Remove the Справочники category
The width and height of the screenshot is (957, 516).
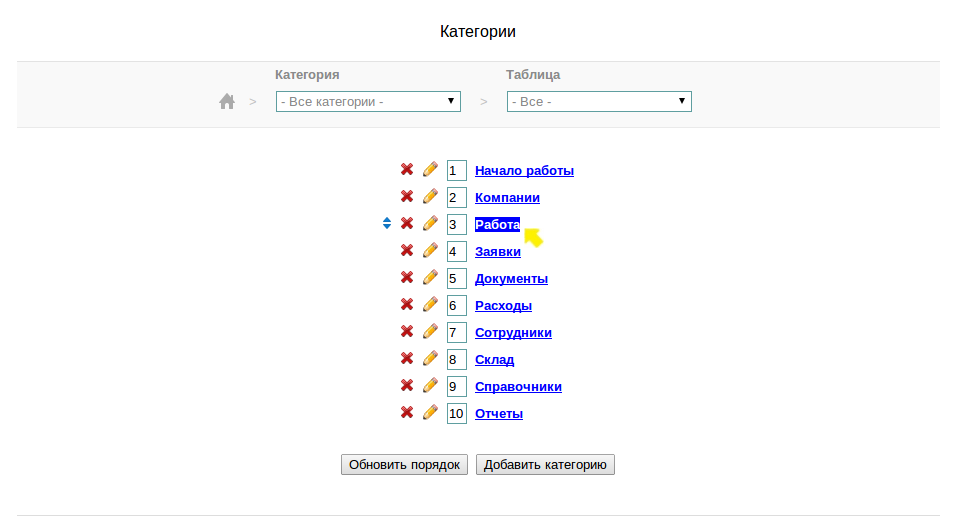click(x=407, y=386)
